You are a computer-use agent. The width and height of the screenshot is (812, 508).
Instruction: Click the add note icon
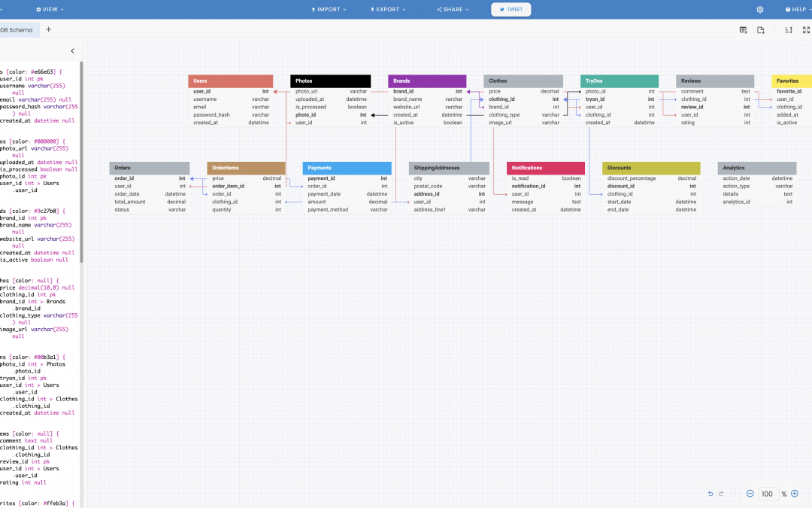761,30
